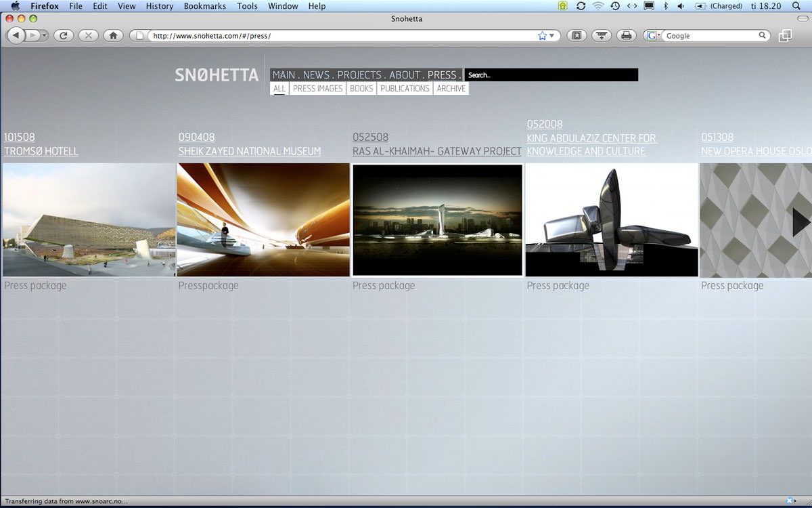Open the Wi-Fi status menu
Screen dimensions: 812x508
click(598, 6)
